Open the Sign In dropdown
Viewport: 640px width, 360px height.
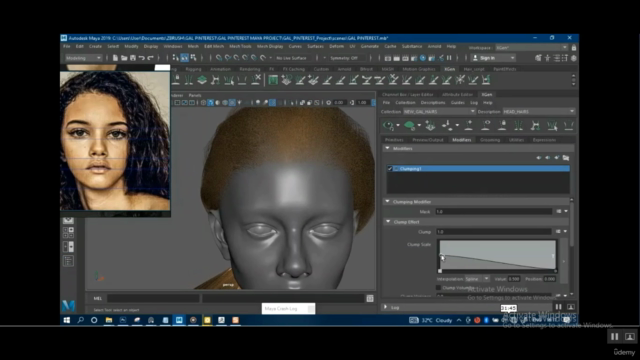tap(493, 58)
